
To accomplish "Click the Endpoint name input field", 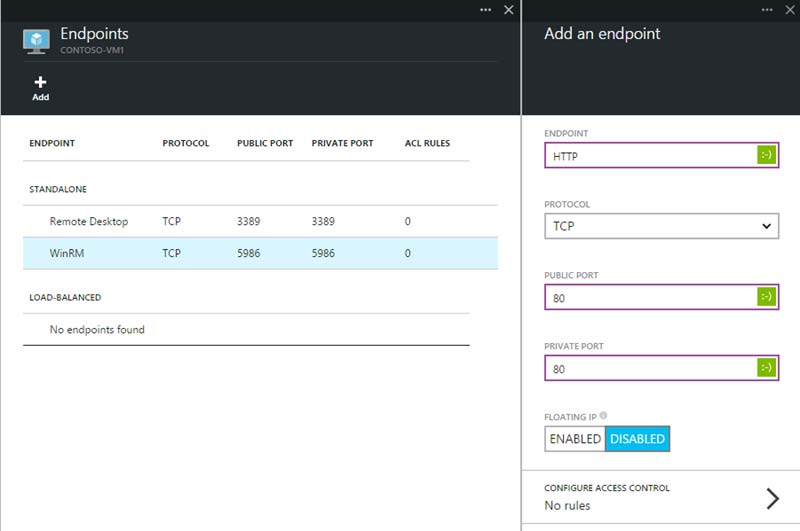I will click(648, 156).
